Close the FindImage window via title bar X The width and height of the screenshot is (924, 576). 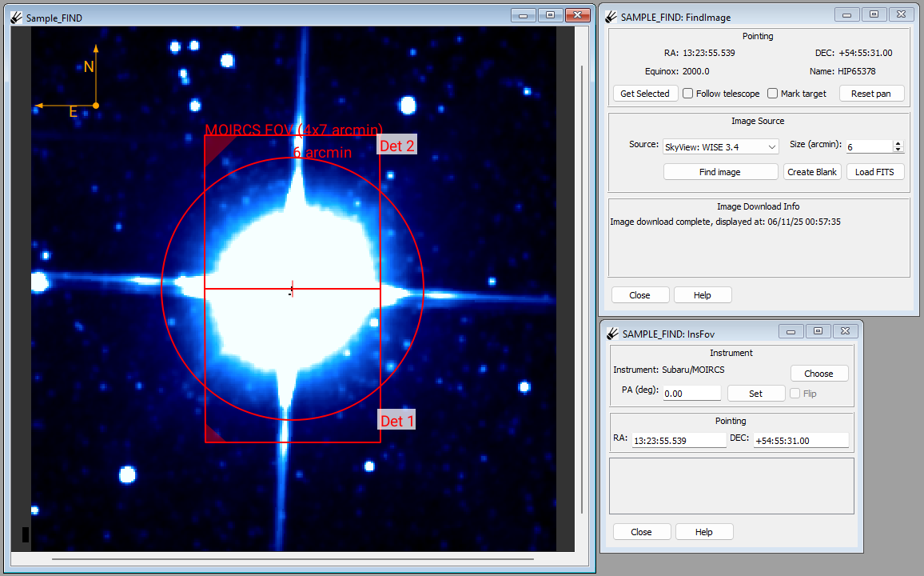(901, 14)
